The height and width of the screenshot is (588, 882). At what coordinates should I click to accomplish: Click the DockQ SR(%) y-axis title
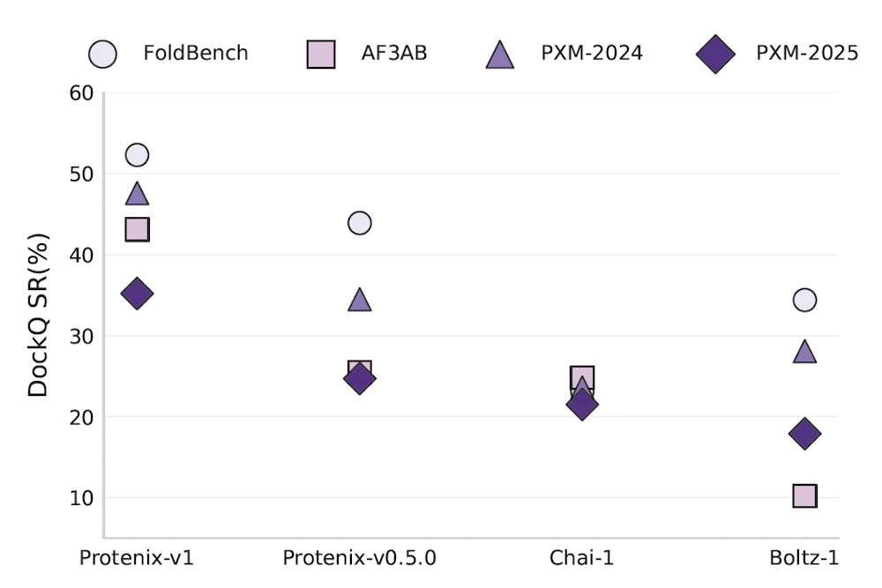[38, 315]
